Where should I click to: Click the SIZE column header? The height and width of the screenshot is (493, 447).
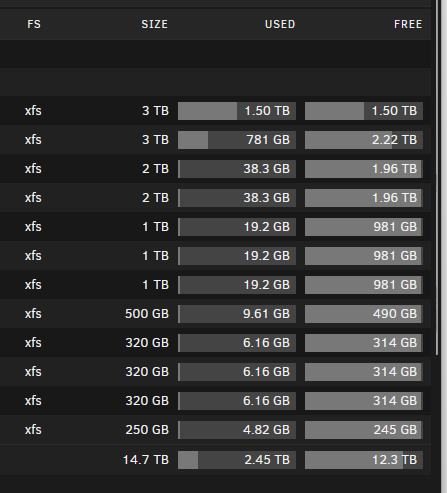tap(155, 24)
